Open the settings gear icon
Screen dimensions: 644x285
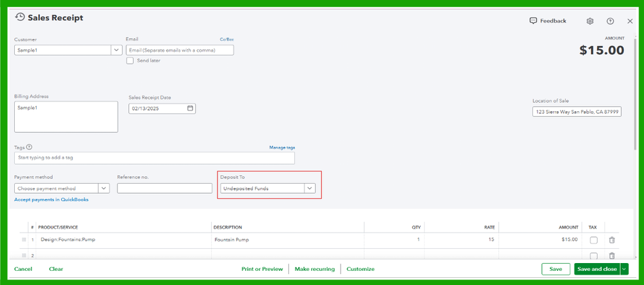click(x=590, y=21)
